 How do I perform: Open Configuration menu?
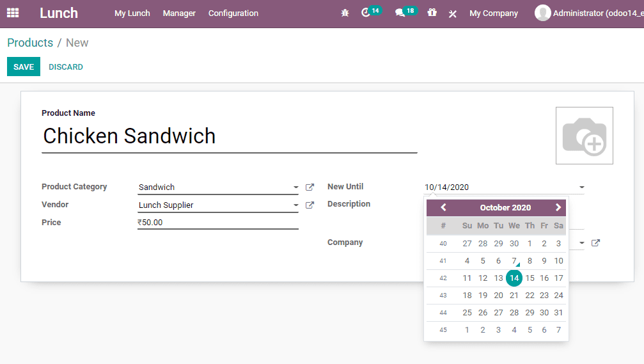click(x=233, y=13)
